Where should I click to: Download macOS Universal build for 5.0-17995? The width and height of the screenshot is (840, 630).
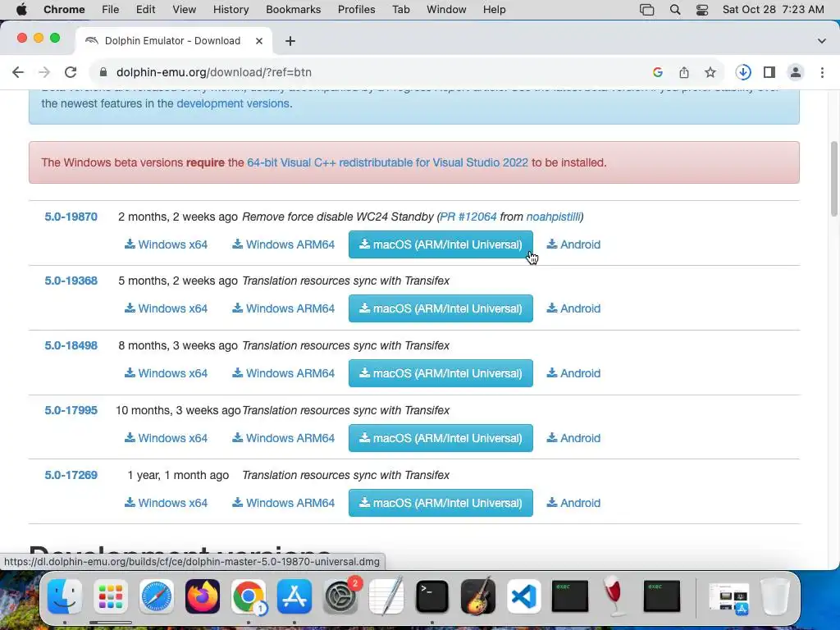pyautogui.click(x=441, y=438)
